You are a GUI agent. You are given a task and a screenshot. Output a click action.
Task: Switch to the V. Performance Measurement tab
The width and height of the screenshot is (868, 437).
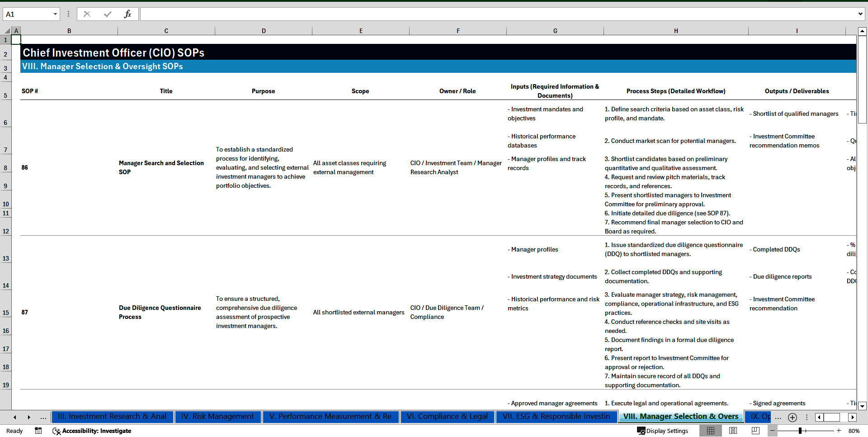330,417
